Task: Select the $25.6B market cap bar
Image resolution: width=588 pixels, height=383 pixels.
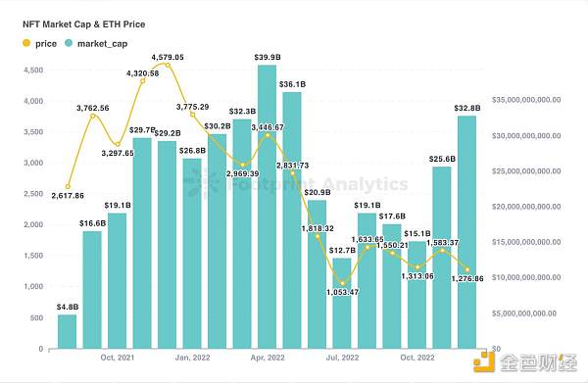Action: pos(442,258)
